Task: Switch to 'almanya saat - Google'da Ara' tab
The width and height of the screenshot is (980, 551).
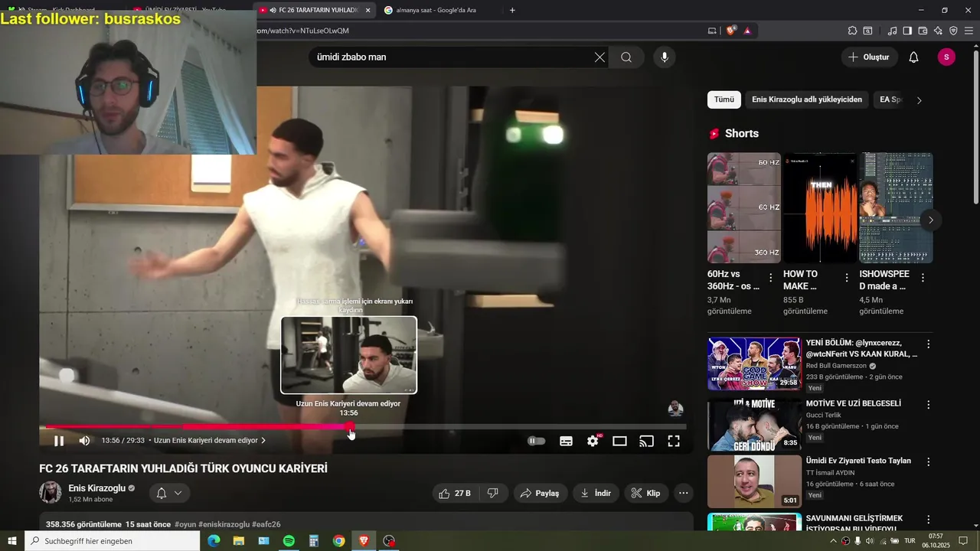Action: 436,10
